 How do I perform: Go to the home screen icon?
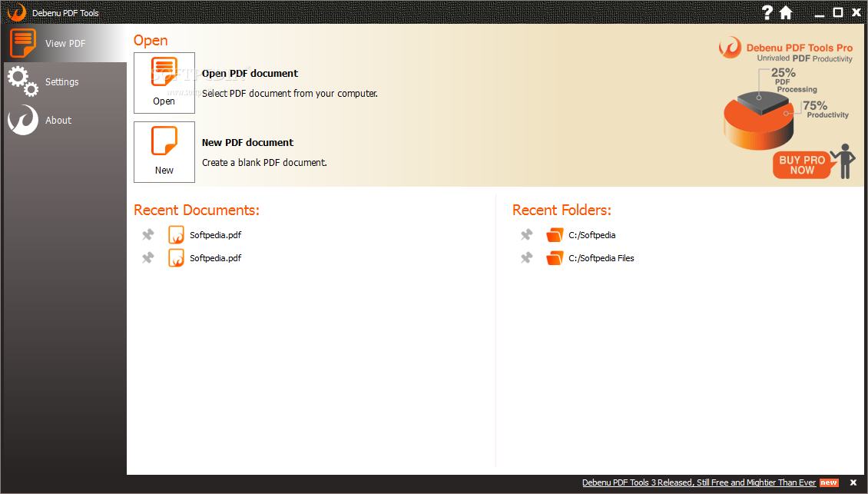click(x=786, y=13)
